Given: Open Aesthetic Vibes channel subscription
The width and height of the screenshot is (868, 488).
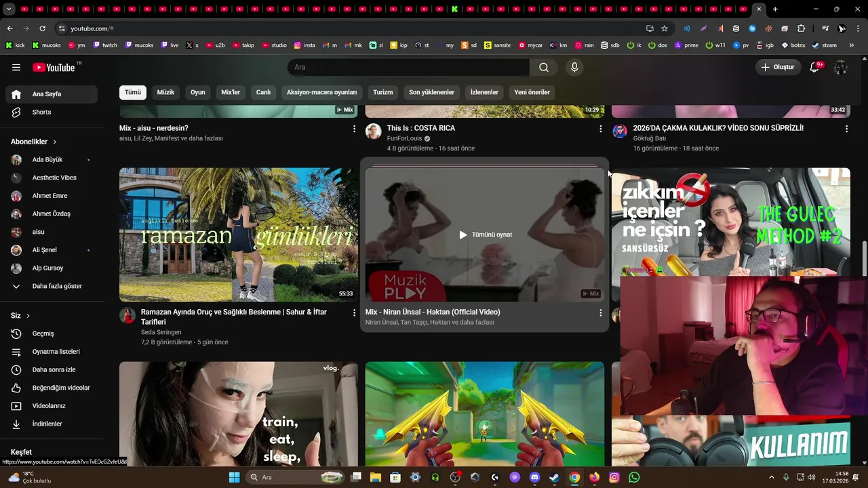Looking at the screenshot, I should click(52, 178).
